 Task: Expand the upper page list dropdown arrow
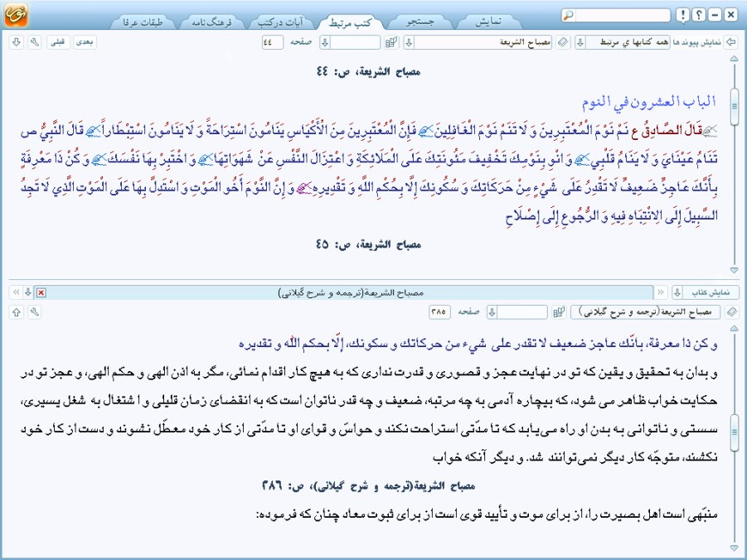[x=325, y=42]
